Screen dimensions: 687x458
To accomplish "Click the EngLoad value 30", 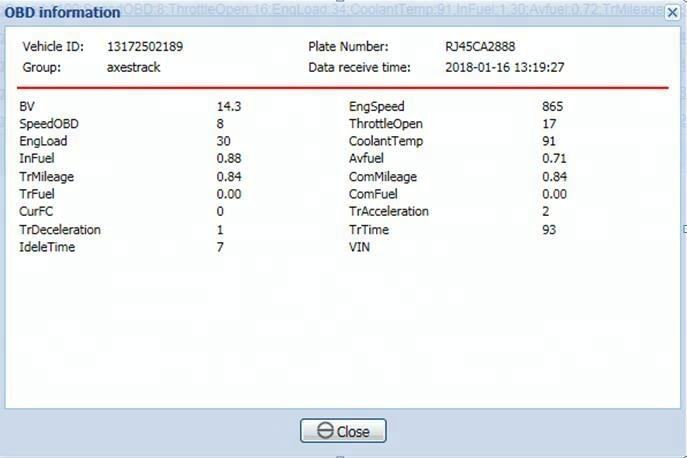I will pos(223,141).
